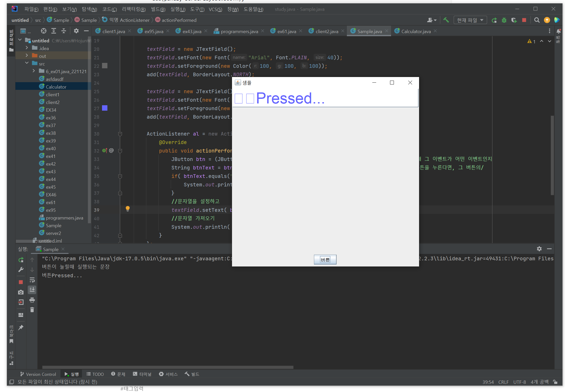Open the 리팩터링 menu
Viewport: 565px width, 392px height.
click(134, 9)
